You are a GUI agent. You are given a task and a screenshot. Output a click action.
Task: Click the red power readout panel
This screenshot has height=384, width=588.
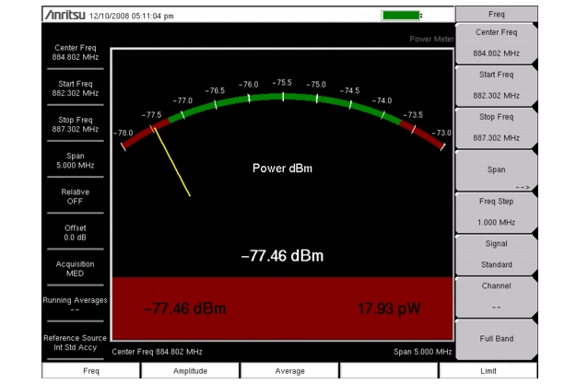click(x=282, y=308)
